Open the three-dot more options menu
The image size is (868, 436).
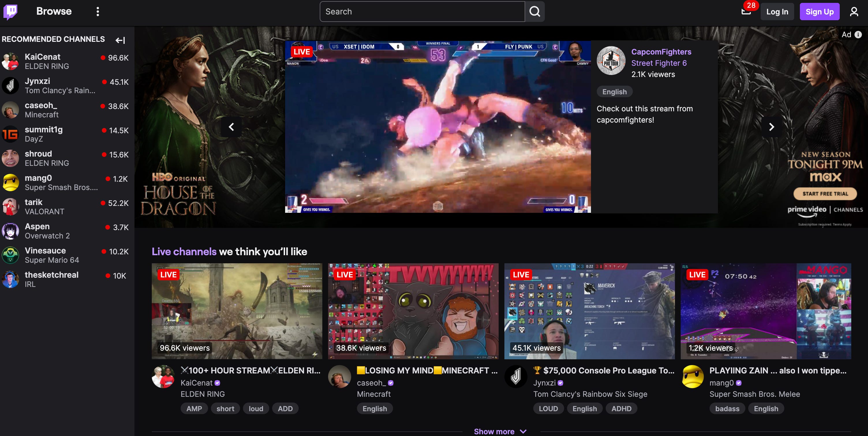pos(98,12)
